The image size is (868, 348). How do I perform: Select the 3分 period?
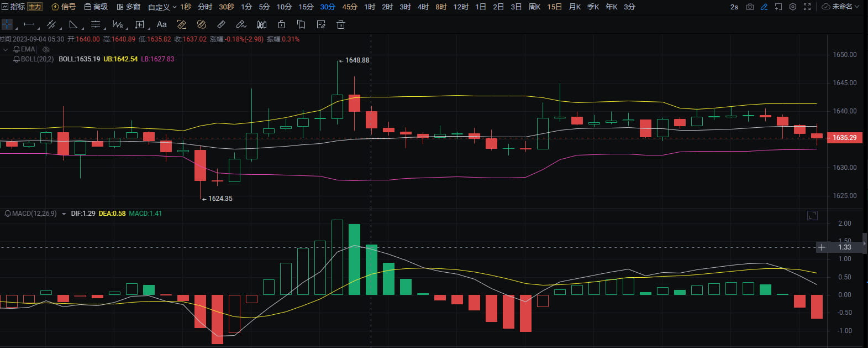[x=629, y=7]
